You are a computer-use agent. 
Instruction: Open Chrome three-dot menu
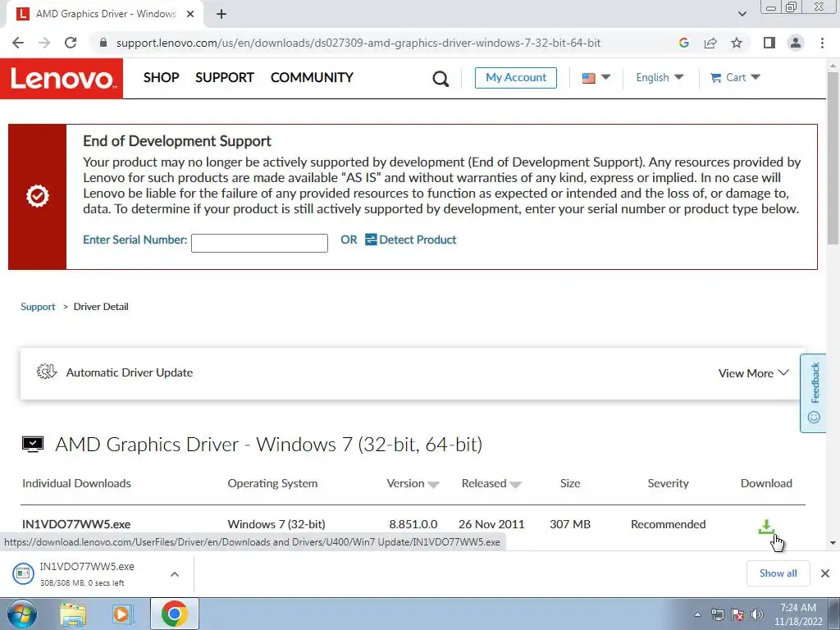click(x=822, y=43)
